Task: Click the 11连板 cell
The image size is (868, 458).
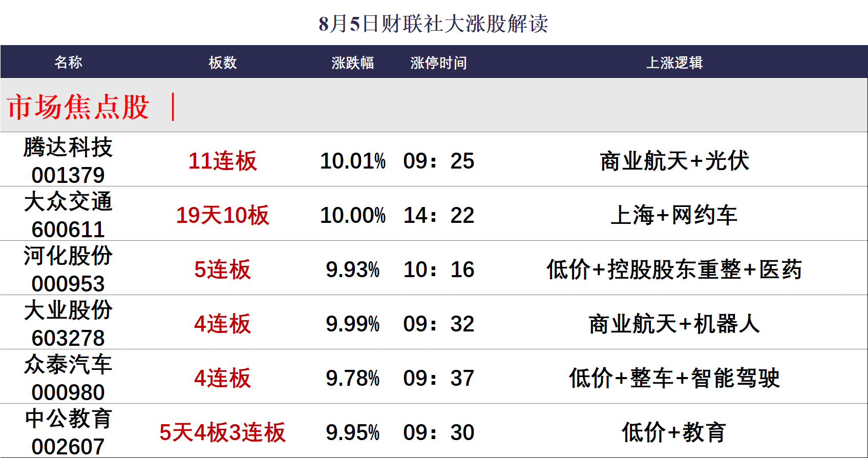Action: click(x=223, y=161)
